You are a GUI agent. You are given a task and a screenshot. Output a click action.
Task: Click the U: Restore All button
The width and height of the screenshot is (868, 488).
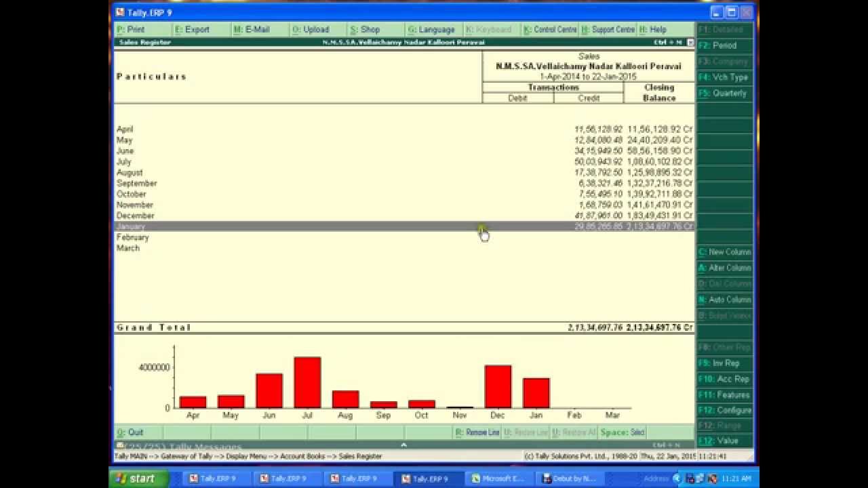click(574, 432)
